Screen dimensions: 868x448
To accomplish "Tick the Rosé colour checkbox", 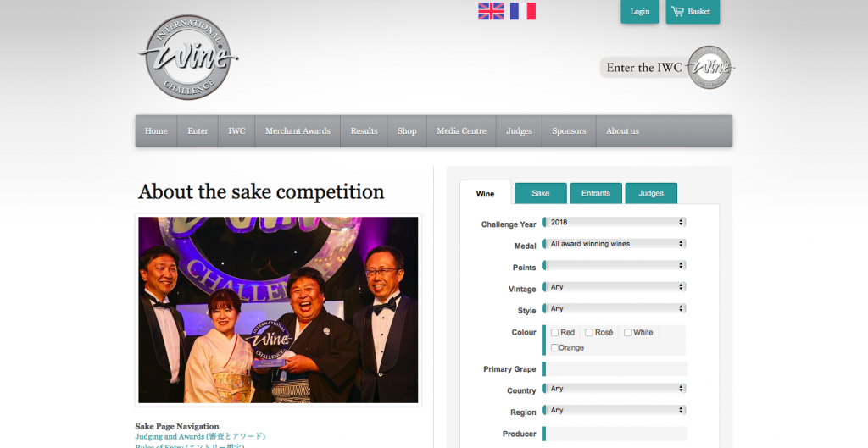I will tap(589, 333).
